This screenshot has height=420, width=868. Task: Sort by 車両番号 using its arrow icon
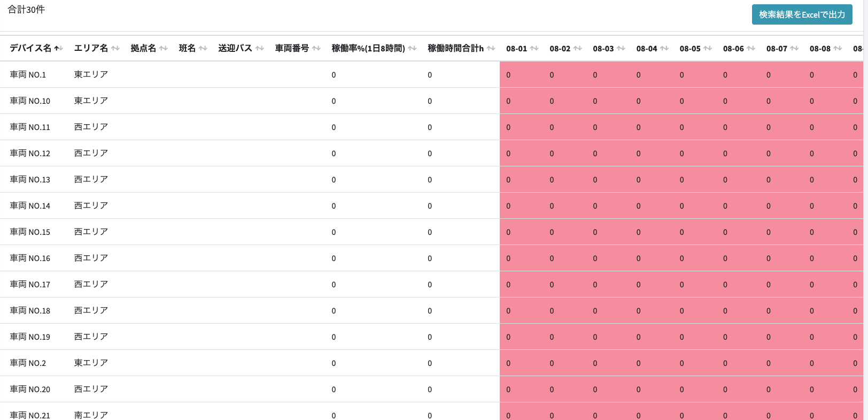pos(316,49)
